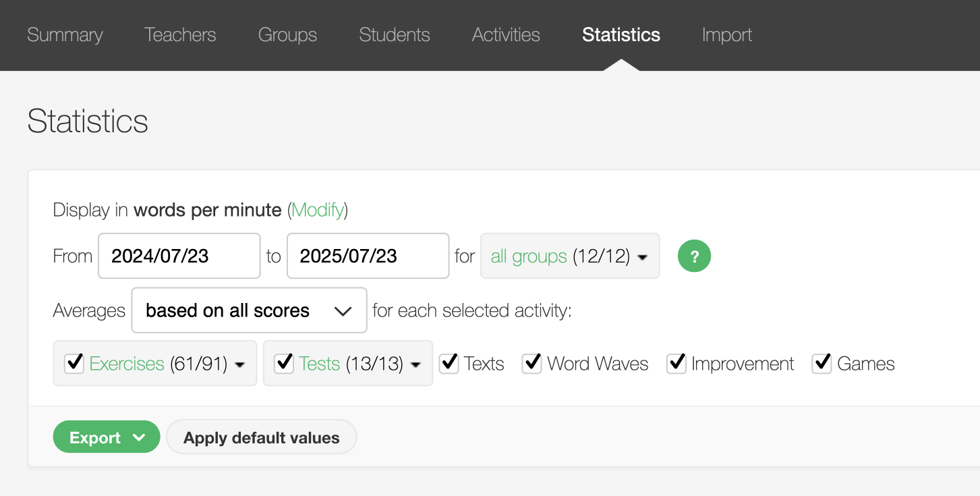The height and width of the screenshot is (496, 980).
Task: Expand the Tests (13/13) selection arrow
Action: pyautogui.click(x=415, y=364)
